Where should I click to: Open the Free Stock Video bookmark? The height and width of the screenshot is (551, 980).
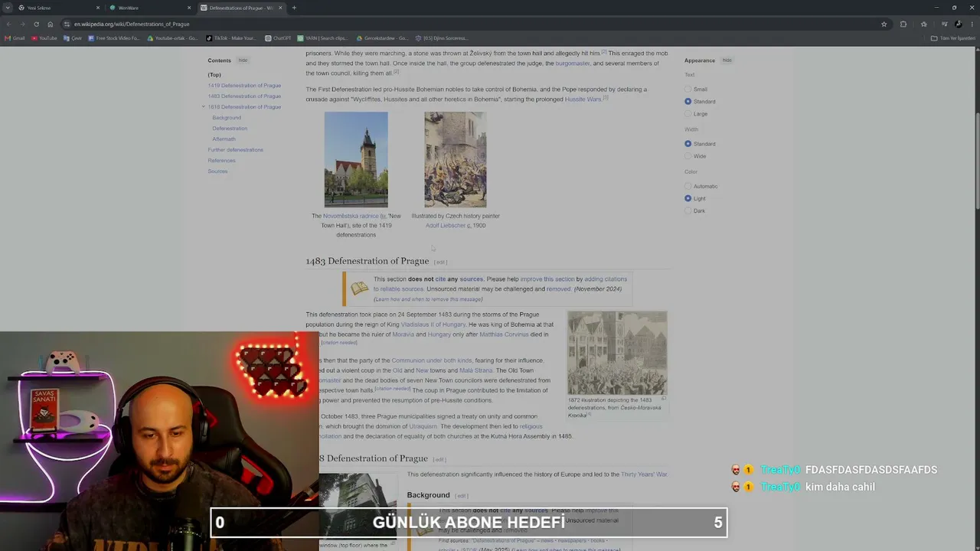click(x=114, y=38)
